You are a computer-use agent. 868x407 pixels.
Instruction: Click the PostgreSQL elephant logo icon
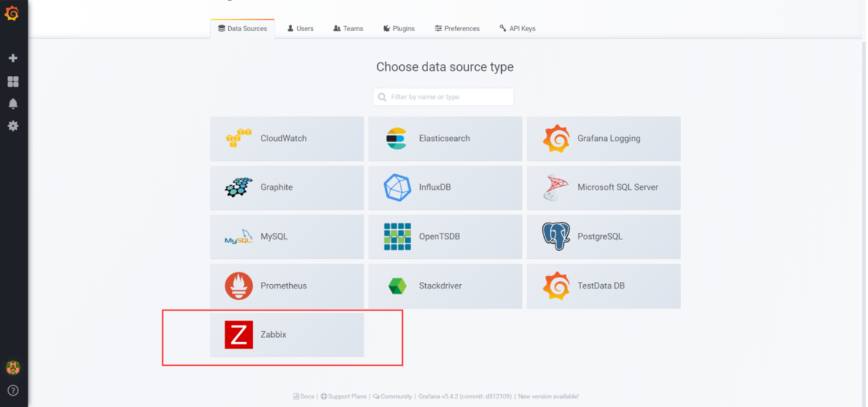click(556, 237)
